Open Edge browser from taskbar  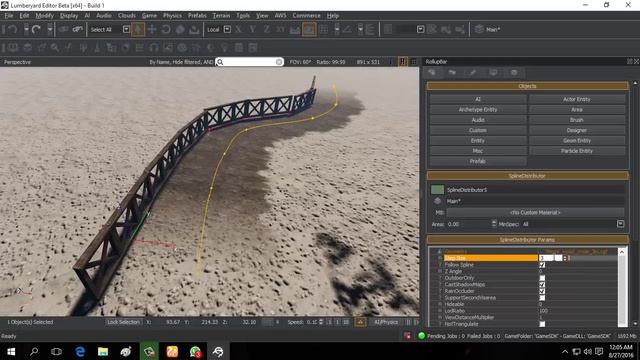pyautogui.click(x=80, y=351)
